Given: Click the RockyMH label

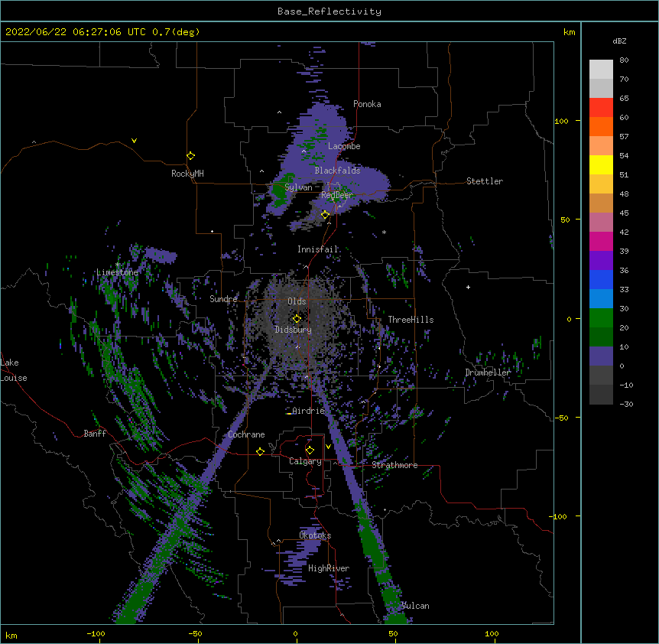Looking at the screenshot, I should point(187,174).
